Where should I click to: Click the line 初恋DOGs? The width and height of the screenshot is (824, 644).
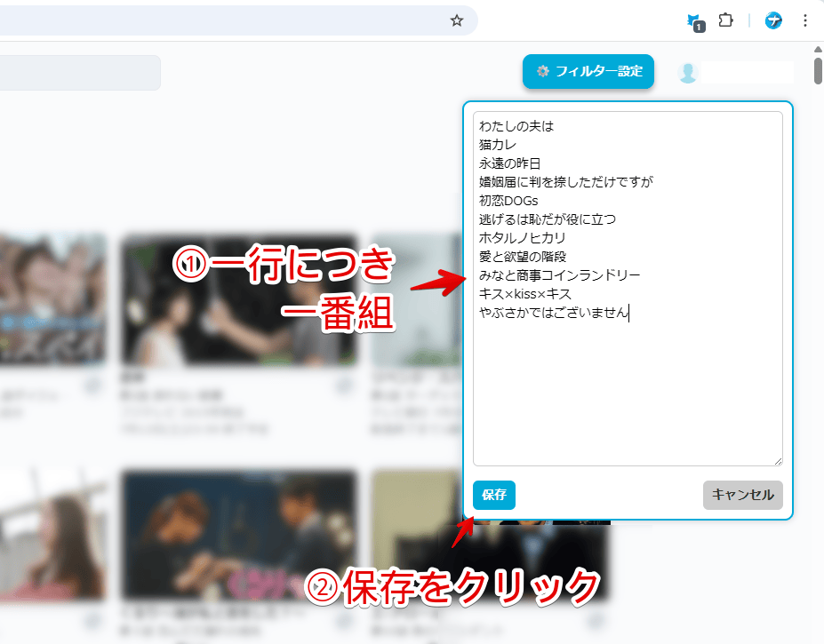pyautogui.click(x=508, y=201)
